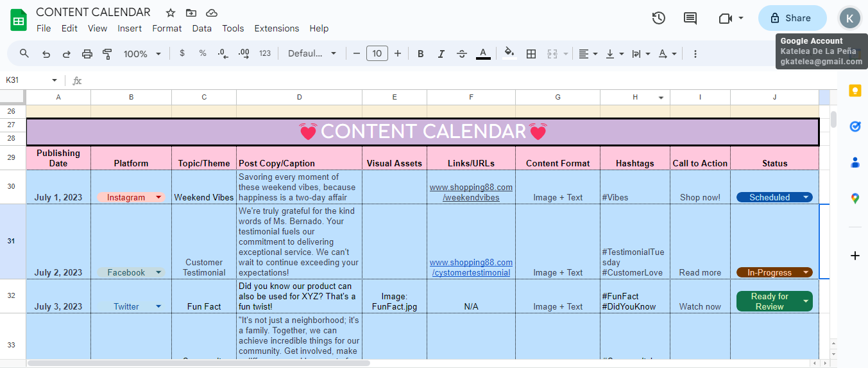Viewport: 868px width, 368px height.
Task: Open the Google Account avatar K
Action: pyautogui.click(x=849, y=18)
